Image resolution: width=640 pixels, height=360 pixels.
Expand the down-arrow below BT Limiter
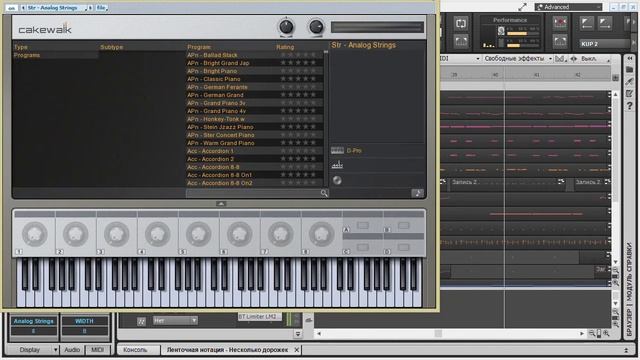click(298, 333)
